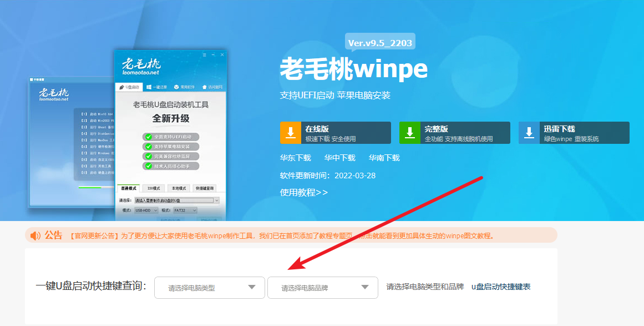
Task: Switch to the 常用软件 tab in the preview
Action: coord(184,87)
